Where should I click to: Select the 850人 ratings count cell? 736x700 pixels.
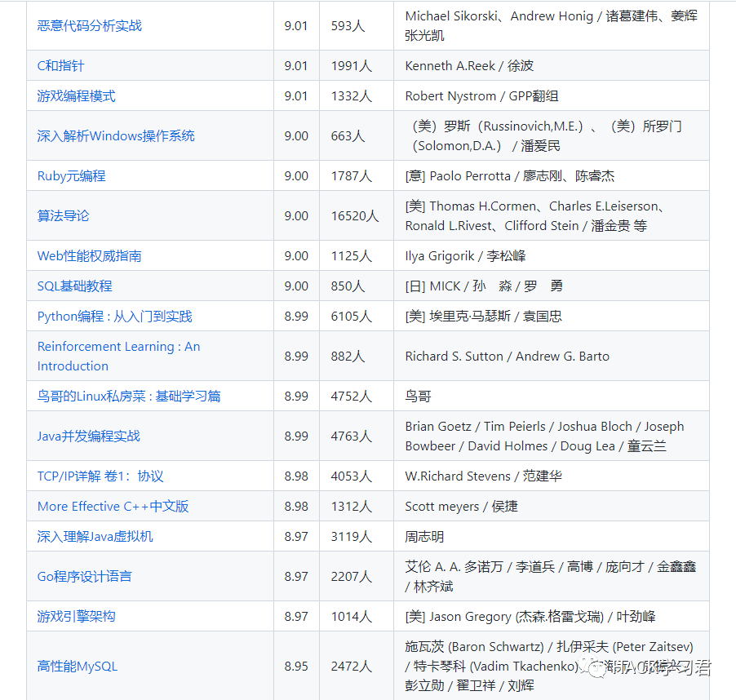pos(357,286)
